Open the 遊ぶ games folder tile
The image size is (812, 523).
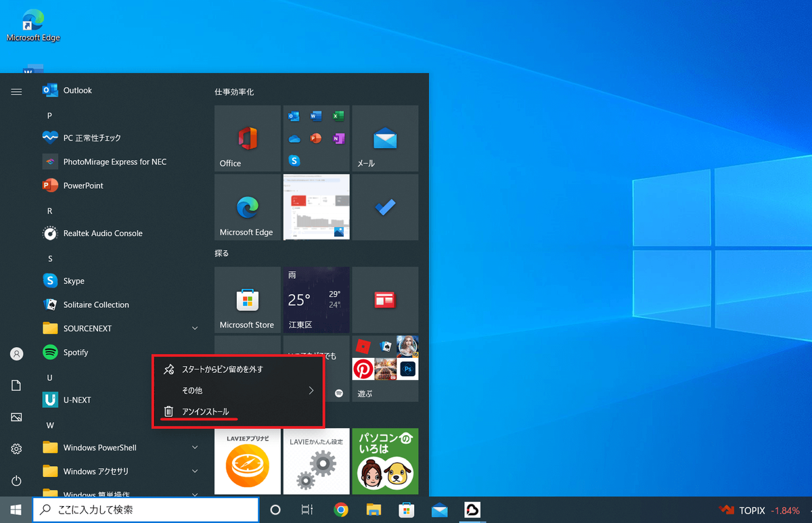(x=385, y=368)
